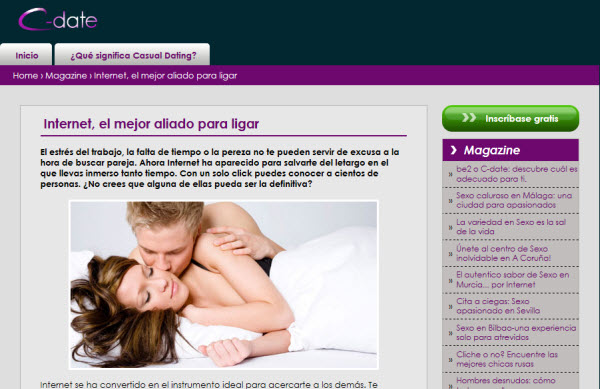Click bullet icon beside Cita a ciegas
600x389 pixels.
(x=450, y=307)
